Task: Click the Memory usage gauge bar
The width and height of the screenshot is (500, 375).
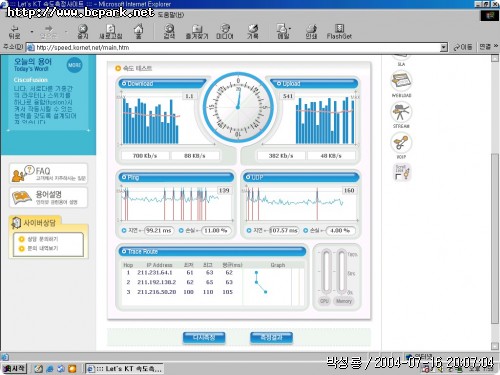Action: (341, 272)
